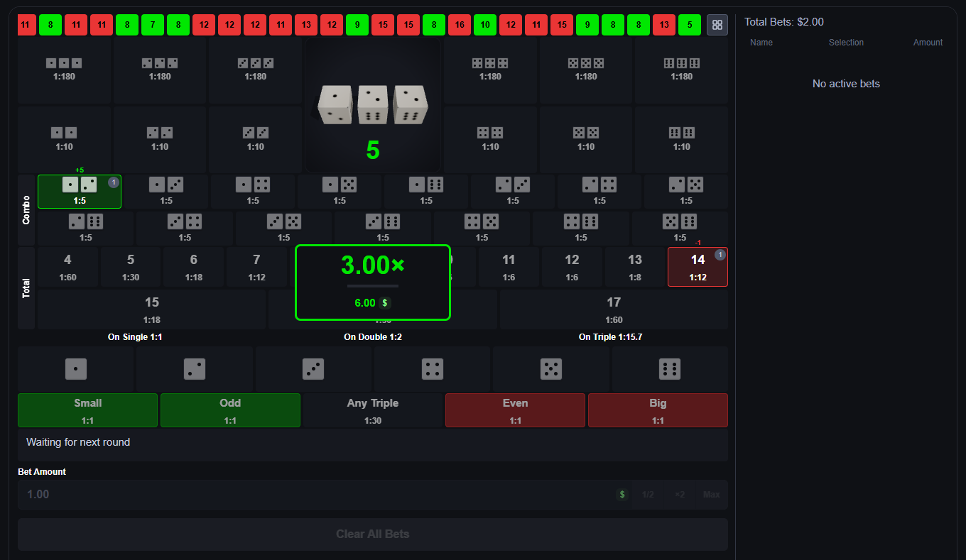Select total 5 at 1:30
This screenshot has width=966, height=560.
pyautogui.click(x=131, y=267)
